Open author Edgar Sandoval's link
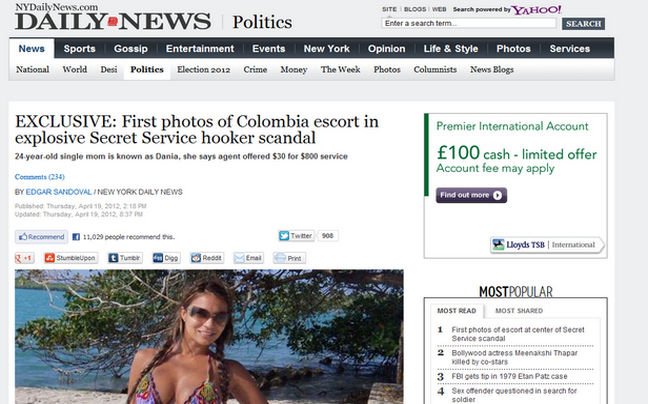648x404 pixels. tap(59, 192)
